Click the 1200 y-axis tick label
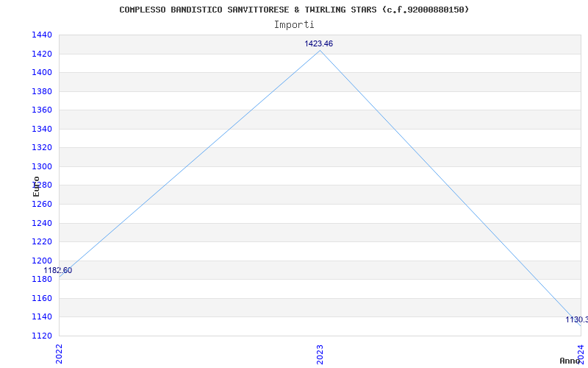The width and height of the screenshot is (588, 368). 42,261
